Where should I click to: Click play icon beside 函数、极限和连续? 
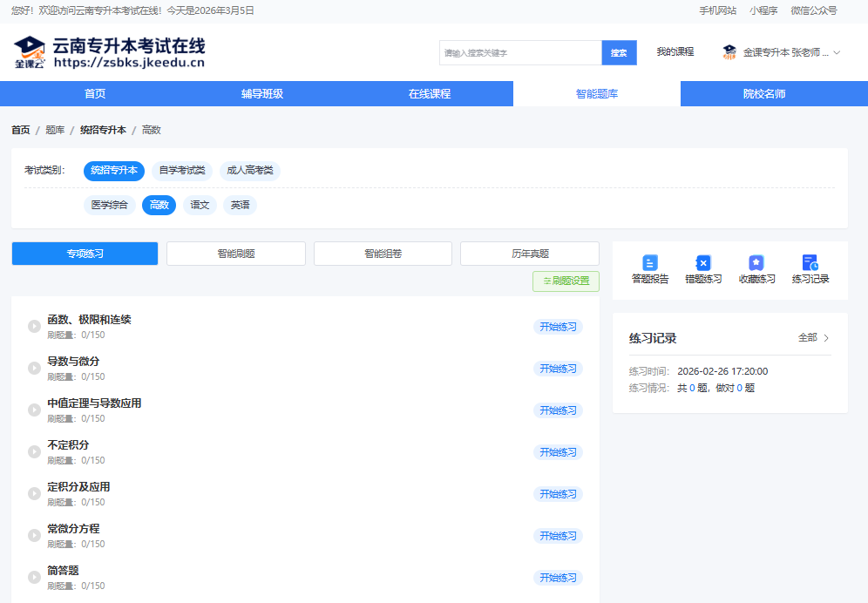point(34,326)
